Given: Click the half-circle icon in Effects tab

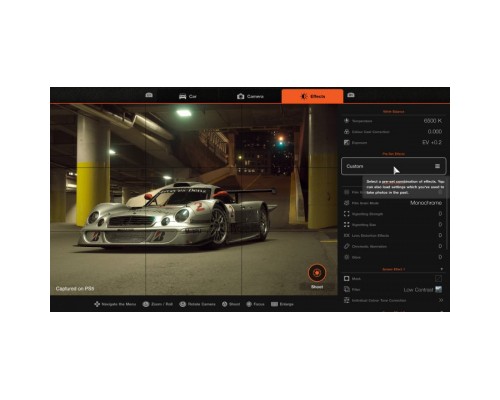Looking at the screenshot, I should [x=303, y=96].
